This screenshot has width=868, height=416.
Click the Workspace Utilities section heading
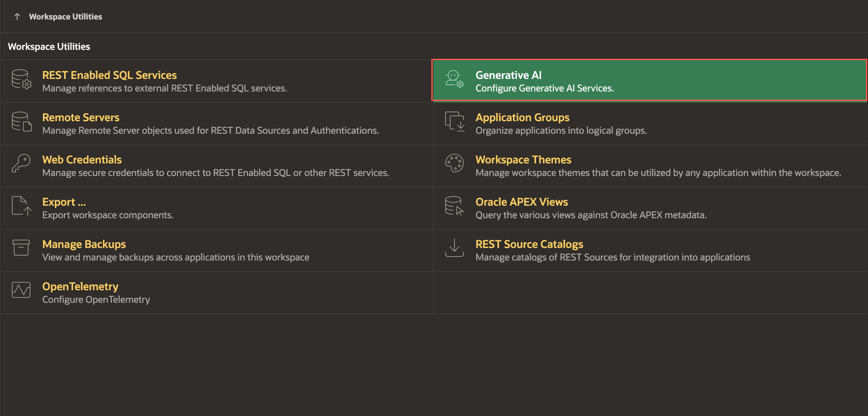49,47
